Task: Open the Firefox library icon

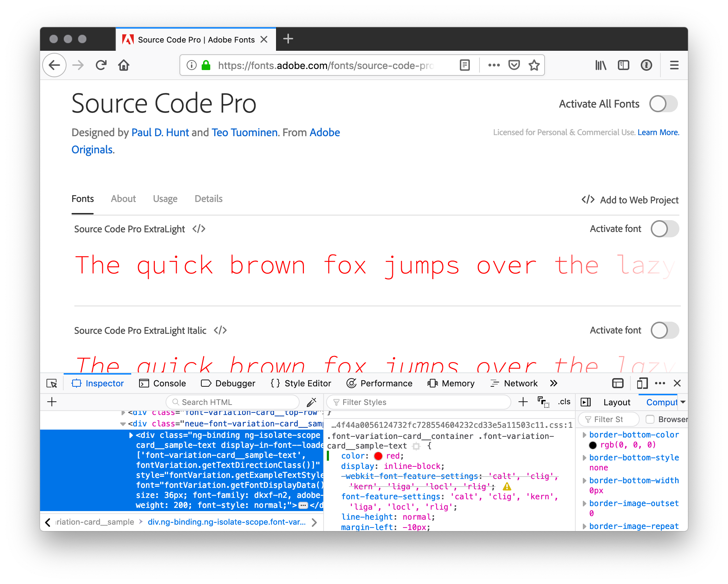Action: click(600, 65)
